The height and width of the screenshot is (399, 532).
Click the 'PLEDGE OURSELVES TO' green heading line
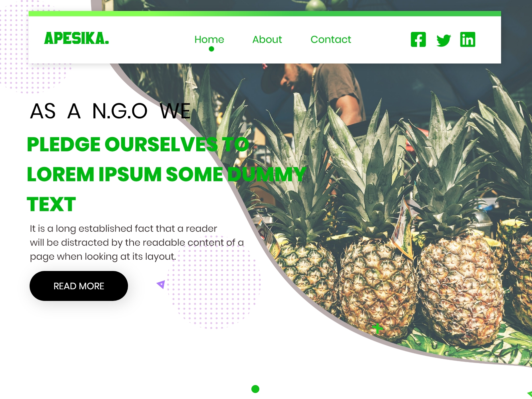[138, 144]
